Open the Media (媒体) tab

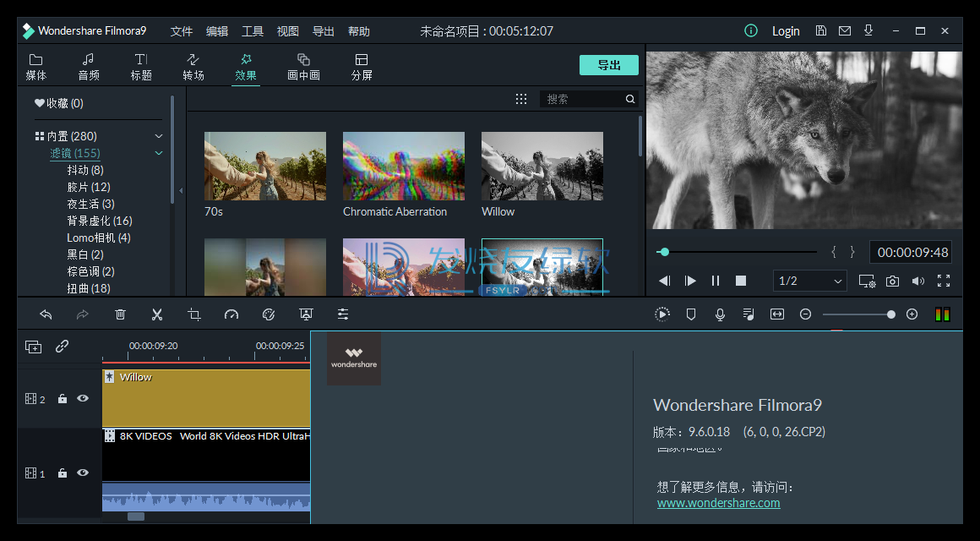click(35, 67)
